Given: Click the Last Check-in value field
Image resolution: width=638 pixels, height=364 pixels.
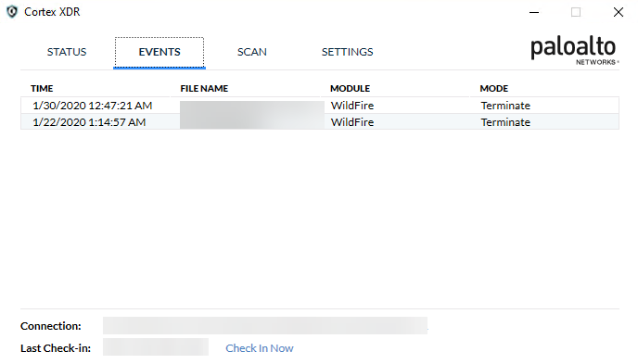Looking at the screenshot, I should tap(156, 347).
